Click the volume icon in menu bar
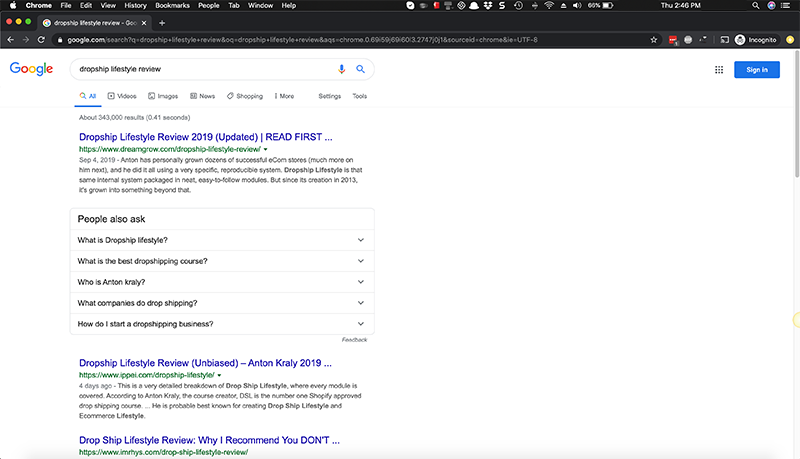 coord(577,6)
